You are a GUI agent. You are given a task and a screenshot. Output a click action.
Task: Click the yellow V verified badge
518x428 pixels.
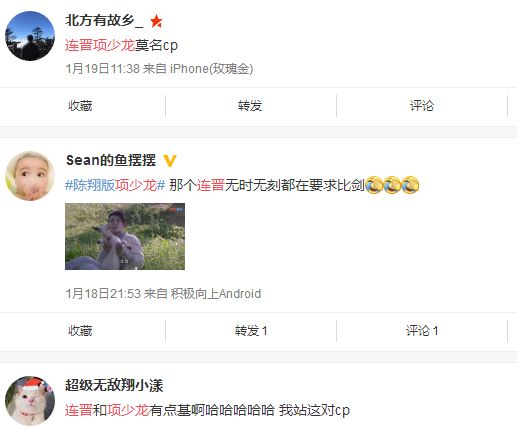coord(170,161)
